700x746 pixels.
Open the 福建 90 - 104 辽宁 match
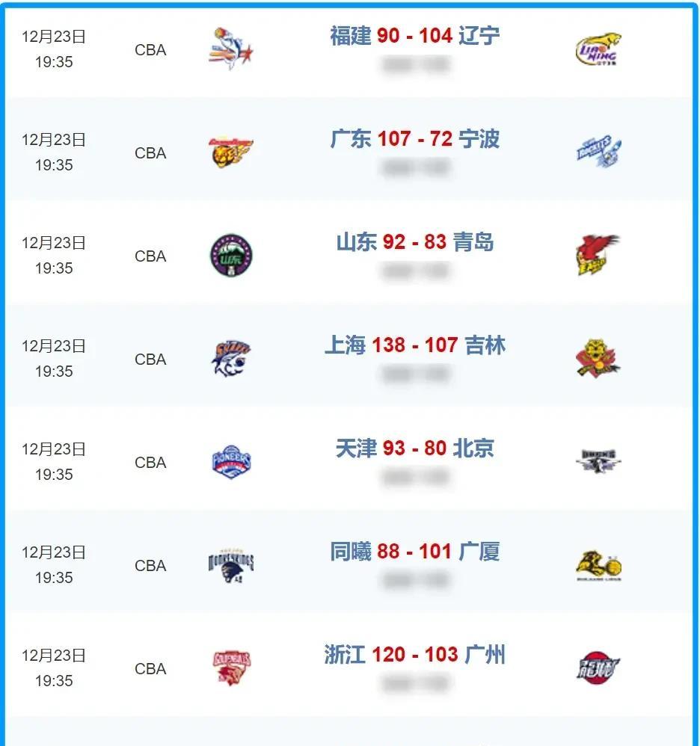click(415, 35)
